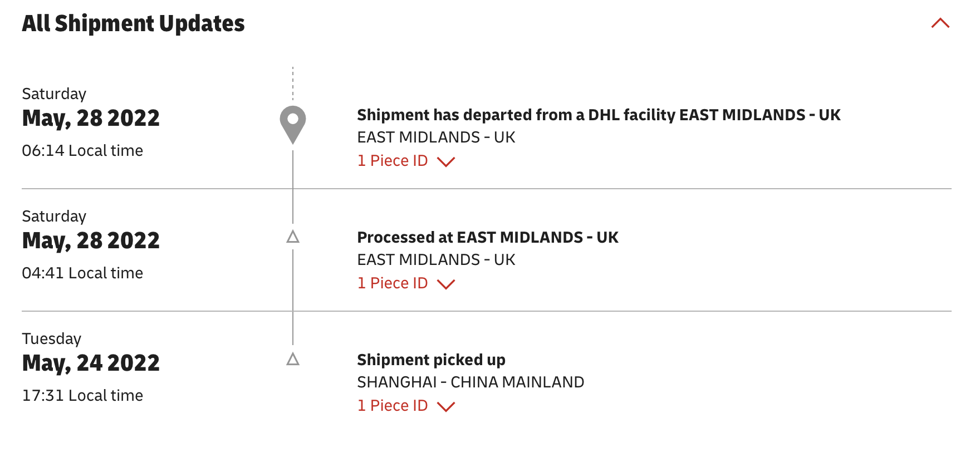Click EAST MIDLANDS - UK location under Processed status
Image resolution: width=980 pixels, height=462 pixels.
click(436, 259)
